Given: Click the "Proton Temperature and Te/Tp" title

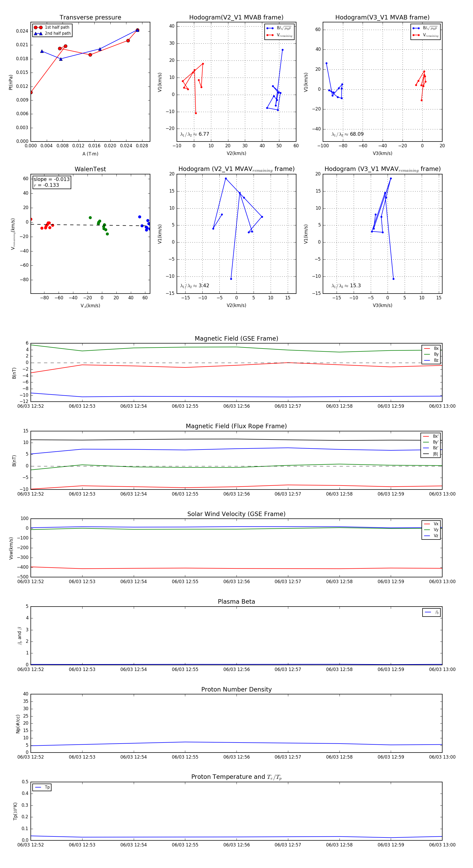Looking at the screenshot, I should coord(236,777).
